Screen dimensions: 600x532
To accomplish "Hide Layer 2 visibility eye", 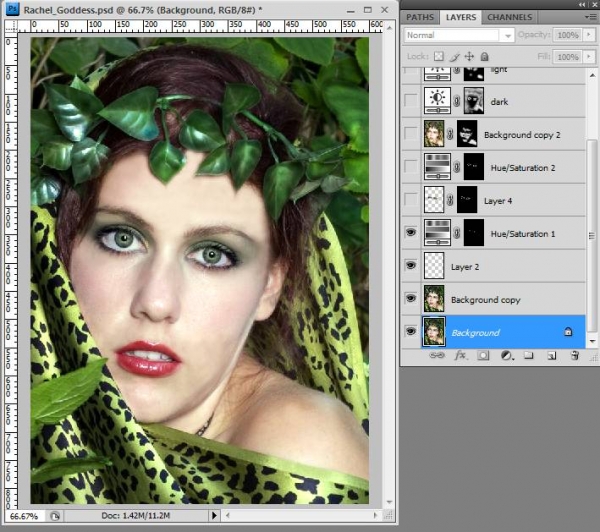I will pos(411,266).
